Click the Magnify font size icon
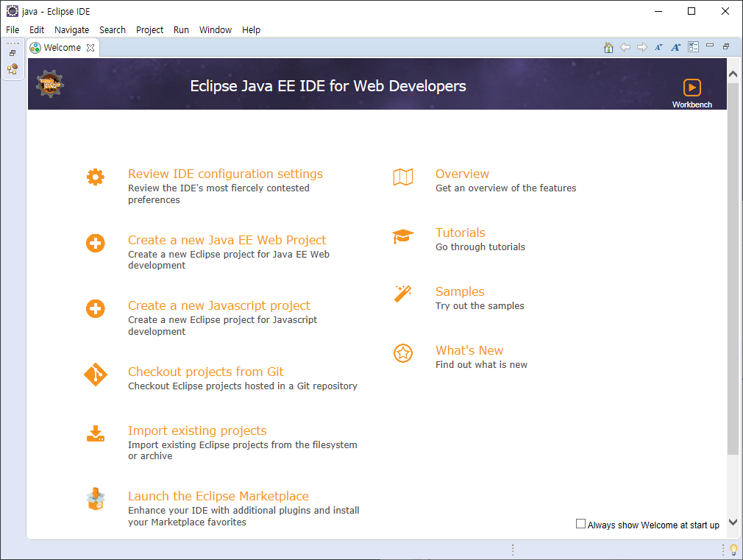Viewport: 743px width, 560px height. (x=675, y=47)
